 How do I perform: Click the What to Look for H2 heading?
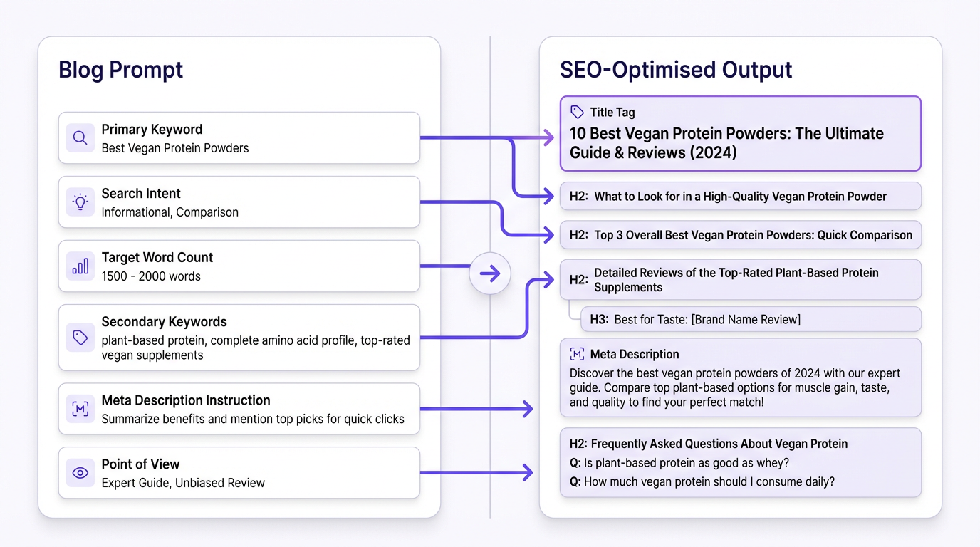pos(741,196)
